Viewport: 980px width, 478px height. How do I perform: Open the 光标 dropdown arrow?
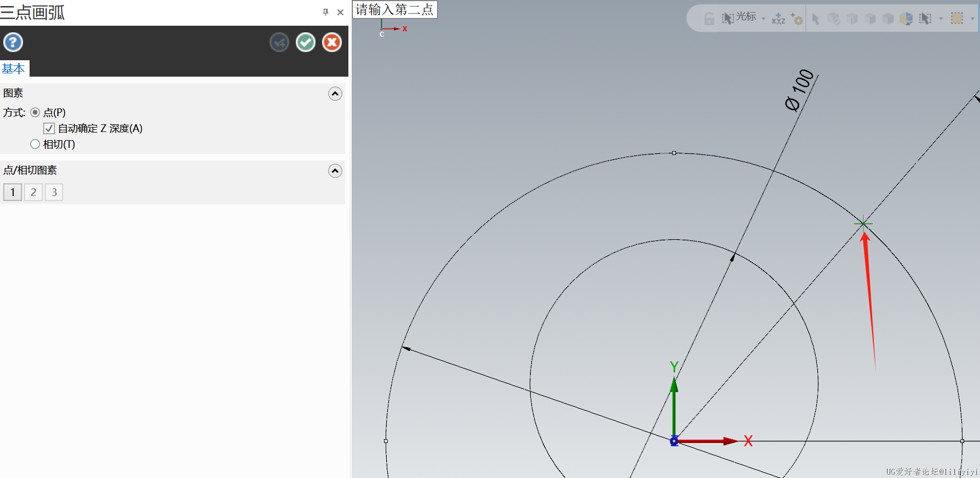pos(764,19)
